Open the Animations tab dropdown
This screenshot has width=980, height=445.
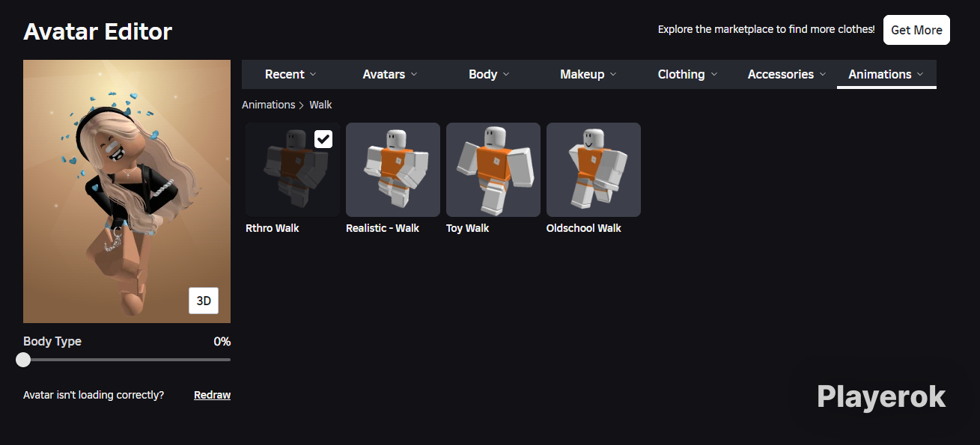point(886,74)
